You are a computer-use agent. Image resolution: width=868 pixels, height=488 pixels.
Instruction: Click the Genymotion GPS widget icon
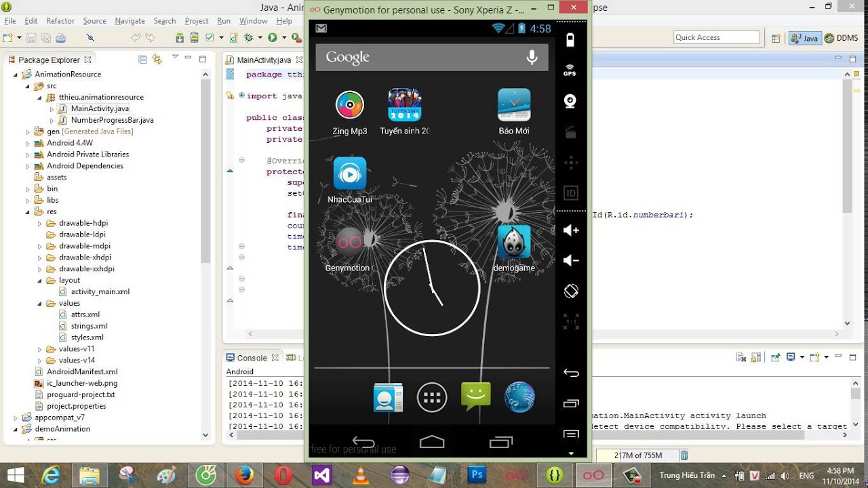point(570,70)
